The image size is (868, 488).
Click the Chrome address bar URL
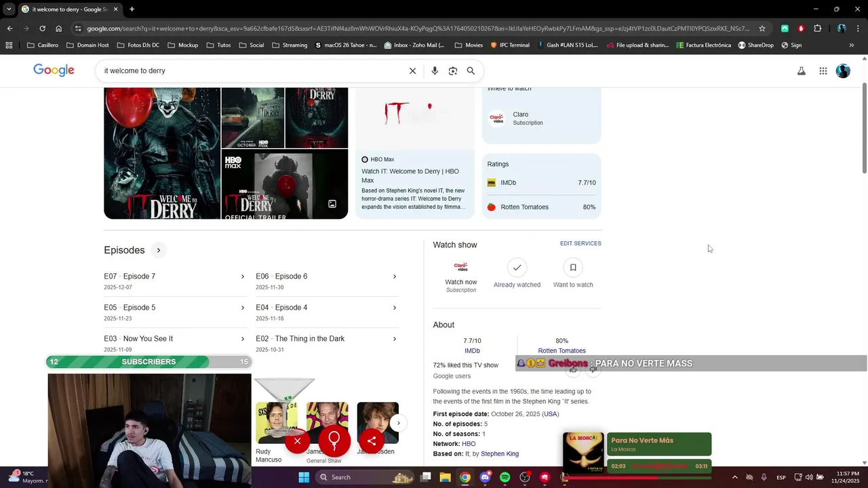(417, 28)
